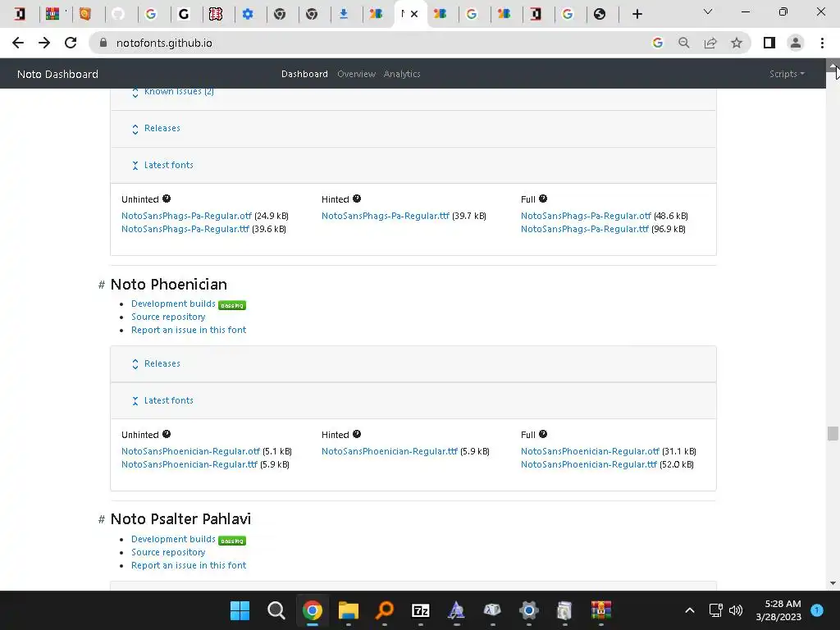Download unhinted NotoSansPhoenician-Regular.ttf (5.9 kB)
This screenshot has width=840, height=630.
189,464
